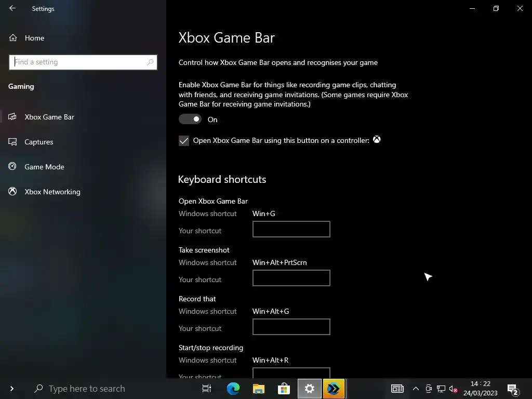Open the network tray icon

coord(441,389)
